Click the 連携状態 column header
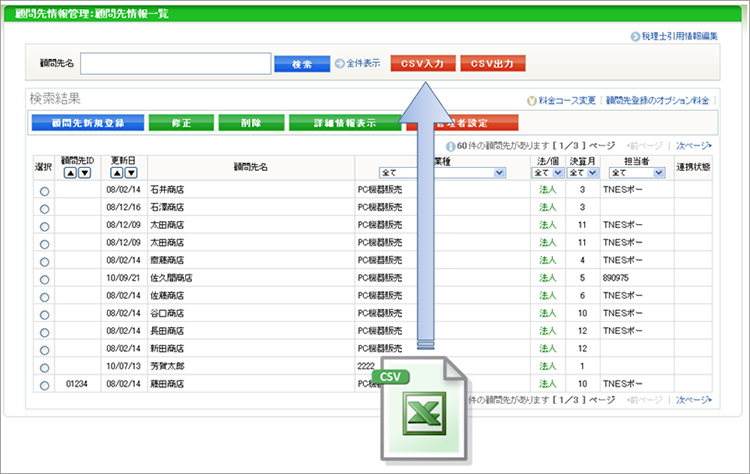The width and height of the screenshot is (750, 474). pyautogui.click(x=693, y=167)
